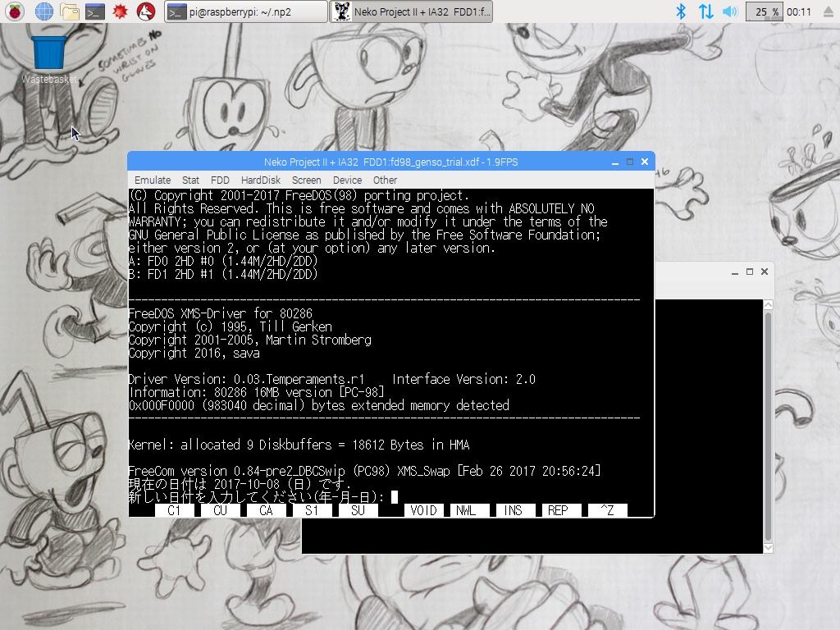Screen dimensions: 840x630
Task: Click the 'FreeCom version 0.84-pre2' line
Action: coord(364,471)
